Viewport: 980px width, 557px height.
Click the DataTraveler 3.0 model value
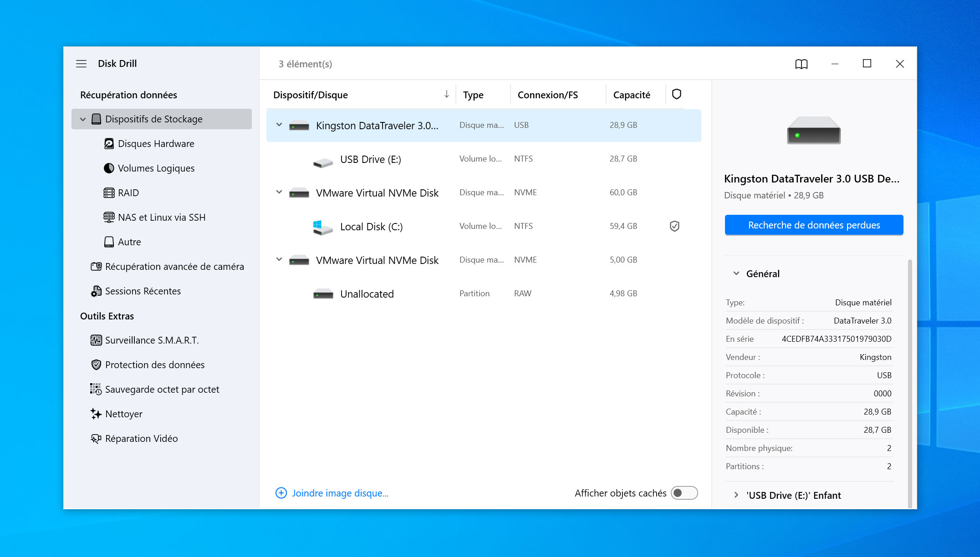coord(863,321)
